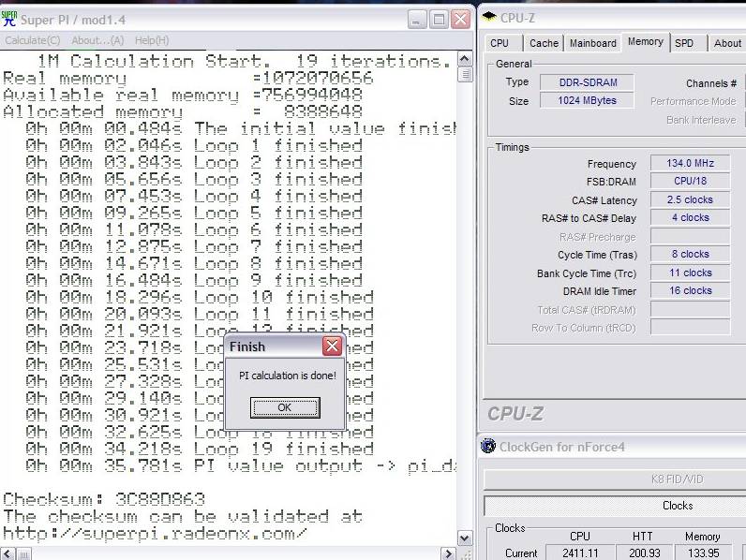Screen dimensions: 746x560
Task: Click the vertical scrollbar thumb in Super PI
Action: pos(465,75)
